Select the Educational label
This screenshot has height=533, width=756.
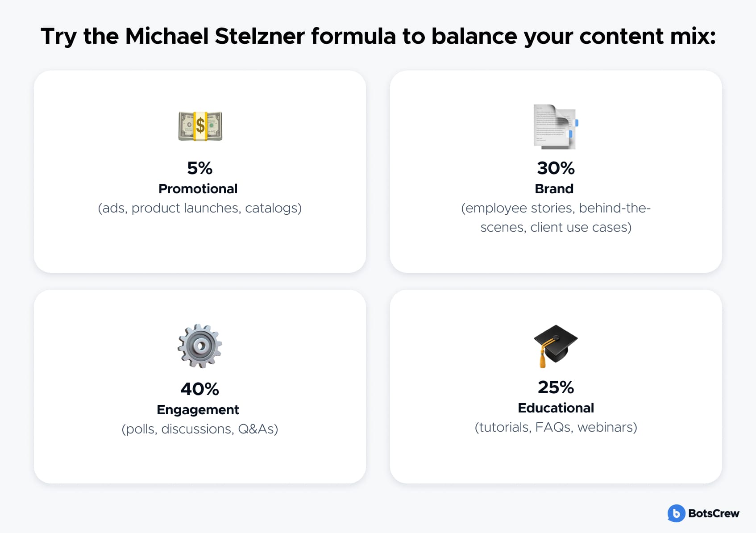pyautogui.click(x=556, y=408)
